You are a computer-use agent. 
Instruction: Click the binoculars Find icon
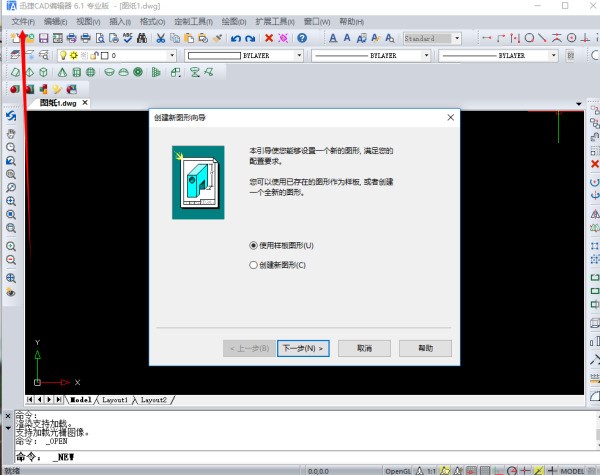(142, 38)
